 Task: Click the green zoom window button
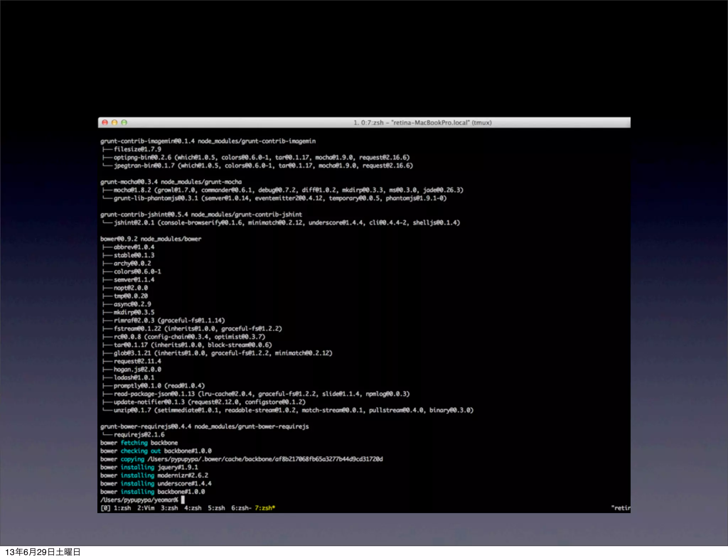tap(124, 123)
